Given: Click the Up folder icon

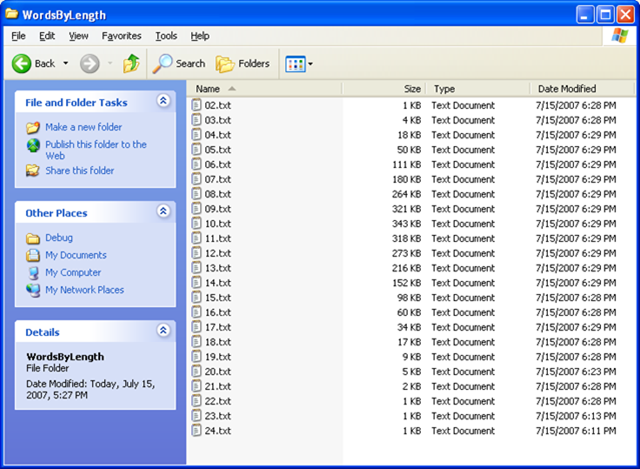Looking at the screenshot, I should click(131, 63).
